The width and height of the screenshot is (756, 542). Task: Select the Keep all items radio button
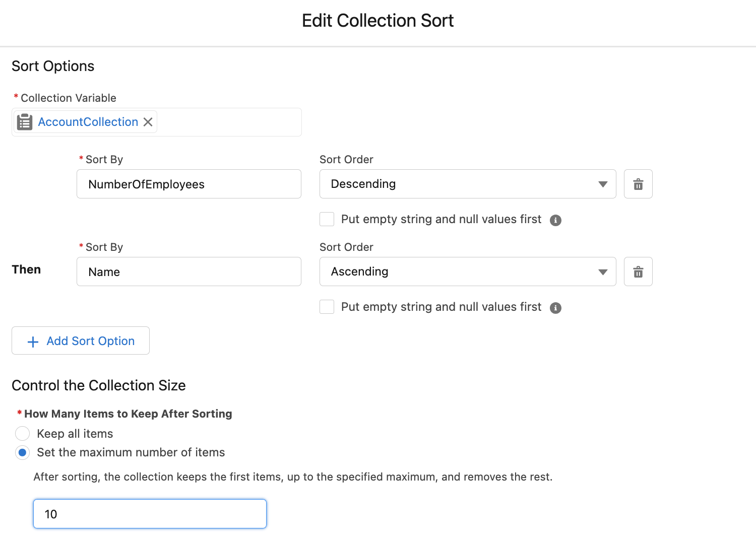(22, 433)
